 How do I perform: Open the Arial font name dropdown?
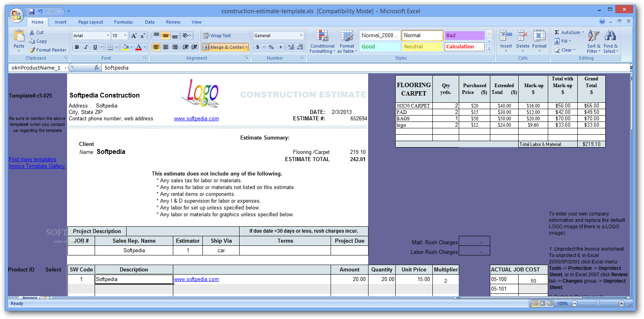(x=108, y=36)
